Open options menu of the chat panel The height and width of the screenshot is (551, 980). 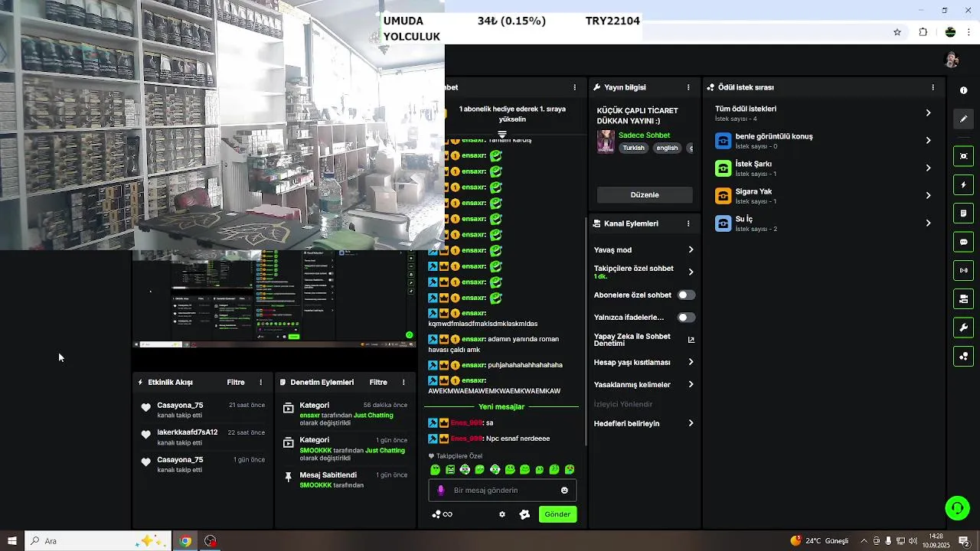point(575,87)
